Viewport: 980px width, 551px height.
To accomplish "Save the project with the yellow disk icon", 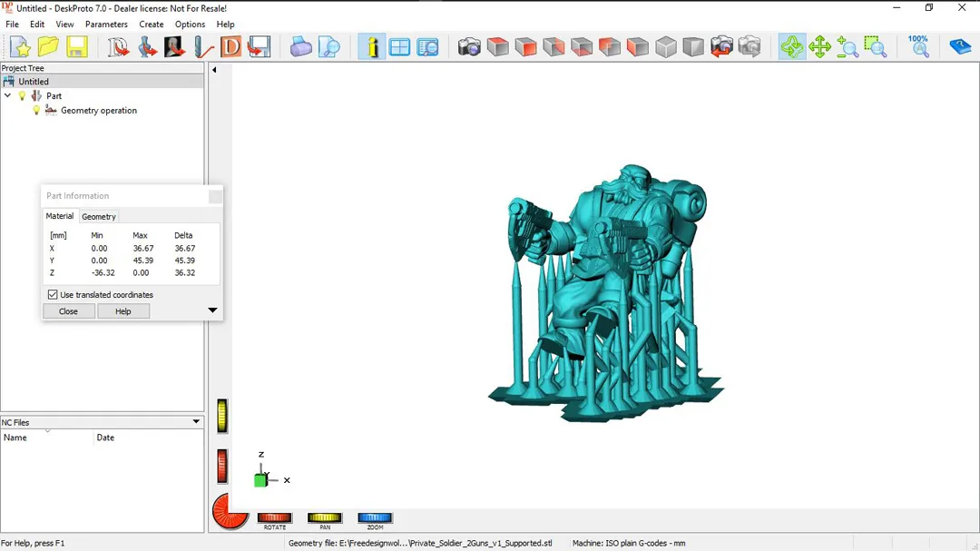I will tap(76, 47).
